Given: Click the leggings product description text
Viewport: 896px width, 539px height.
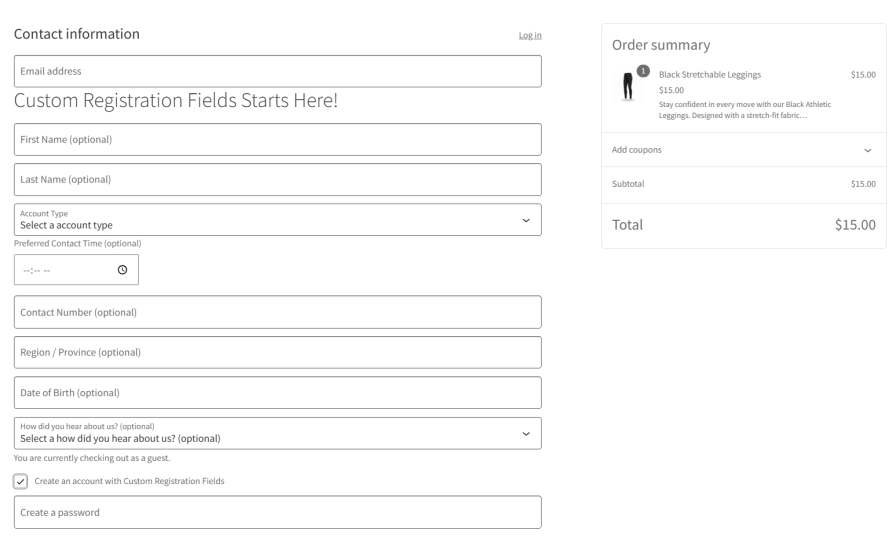Looking at the screenshot, I should point(745,110).
